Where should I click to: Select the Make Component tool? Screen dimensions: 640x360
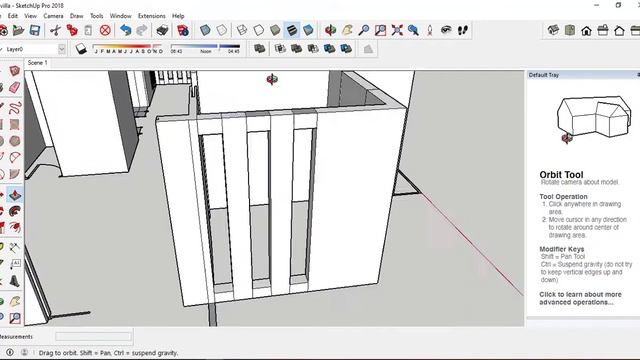(15, 71)
